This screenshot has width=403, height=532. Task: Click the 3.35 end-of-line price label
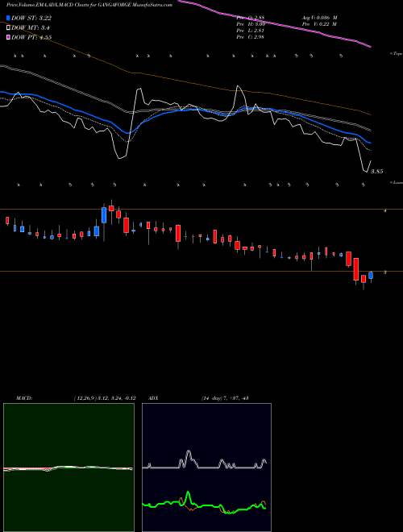(376, 172)
